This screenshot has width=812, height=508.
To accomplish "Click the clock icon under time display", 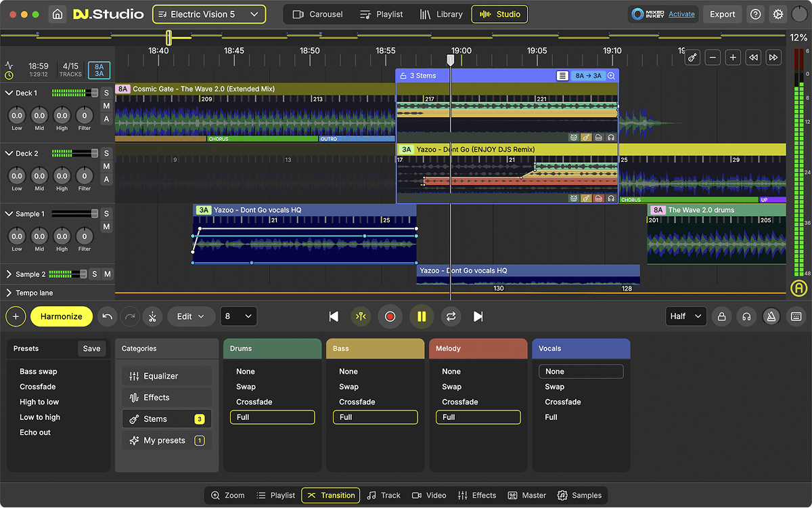I will (x=9, y=75).
